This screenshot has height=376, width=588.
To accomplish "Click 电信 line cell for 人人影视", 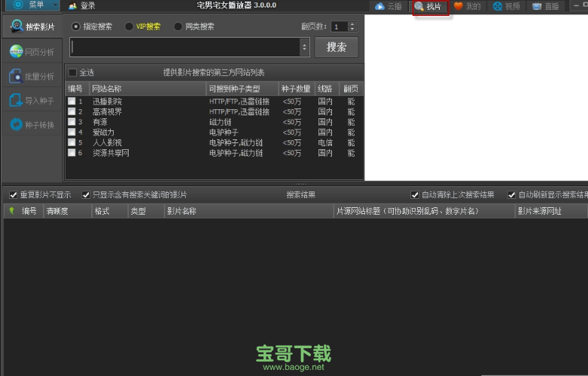I will (x=325, y=142).
